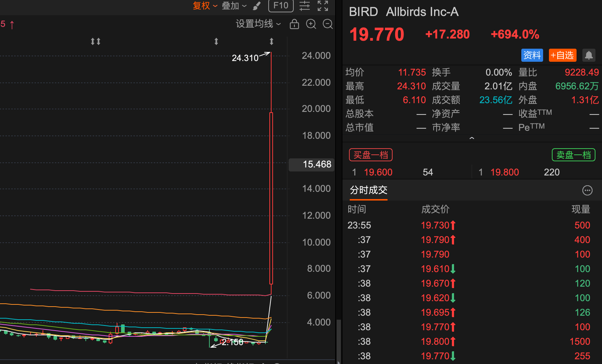This screenshot has width=602, height=364.
Task: Click the +17.280 price change value
Action: (448, 35)
